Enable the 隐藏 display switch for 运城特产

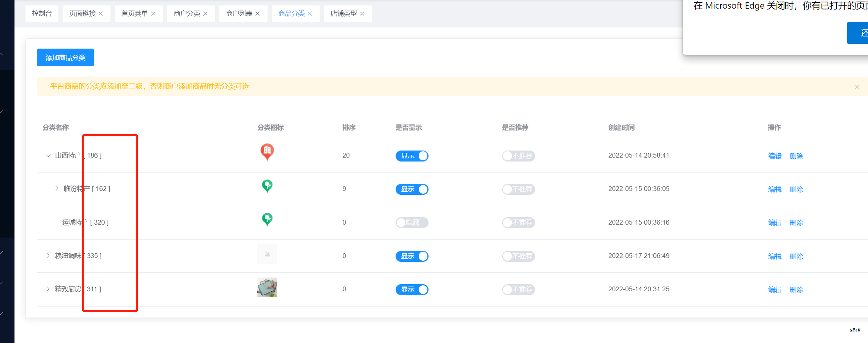click(x=412, y=223)
